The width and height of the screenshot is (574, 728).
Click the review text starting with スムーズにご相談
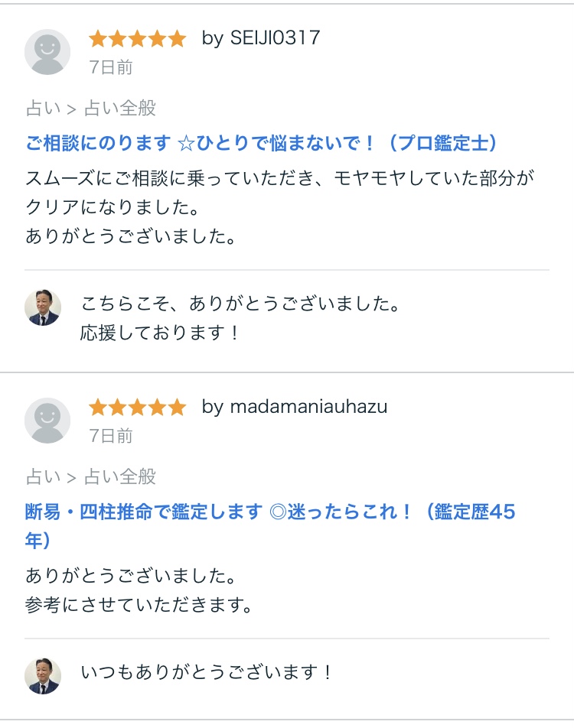tap(279, 180)
